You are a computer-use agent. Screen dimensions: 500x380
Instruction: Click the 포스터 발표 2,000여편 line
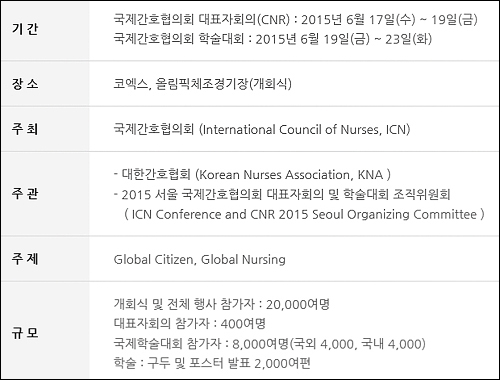tap(212, 363)
